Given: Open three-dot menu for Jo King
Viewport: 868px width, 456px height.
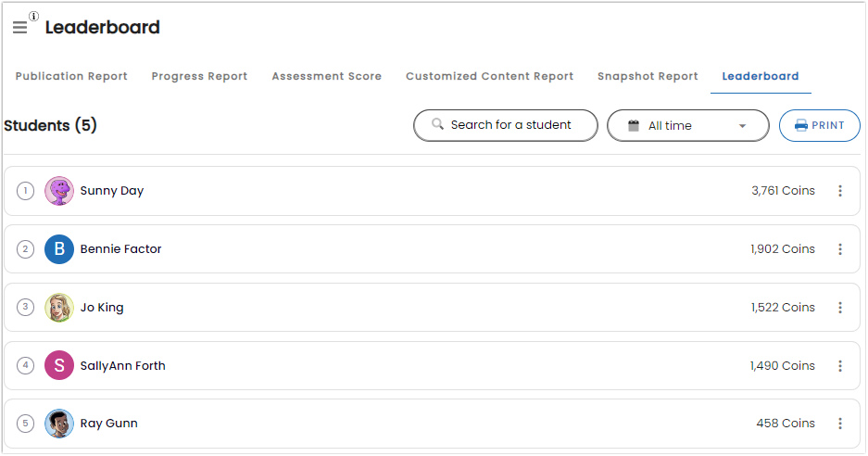Looking at the screenshot, I should click(840, 308).
